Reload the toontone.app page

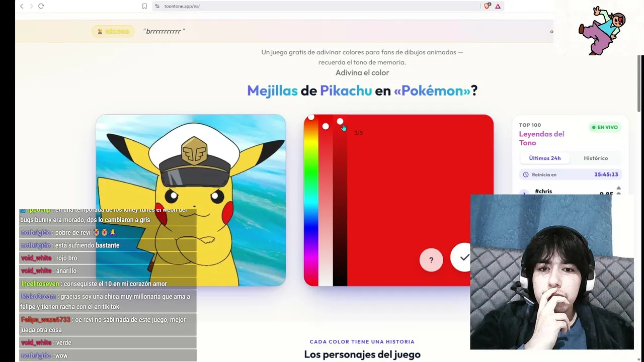(41, 6)
